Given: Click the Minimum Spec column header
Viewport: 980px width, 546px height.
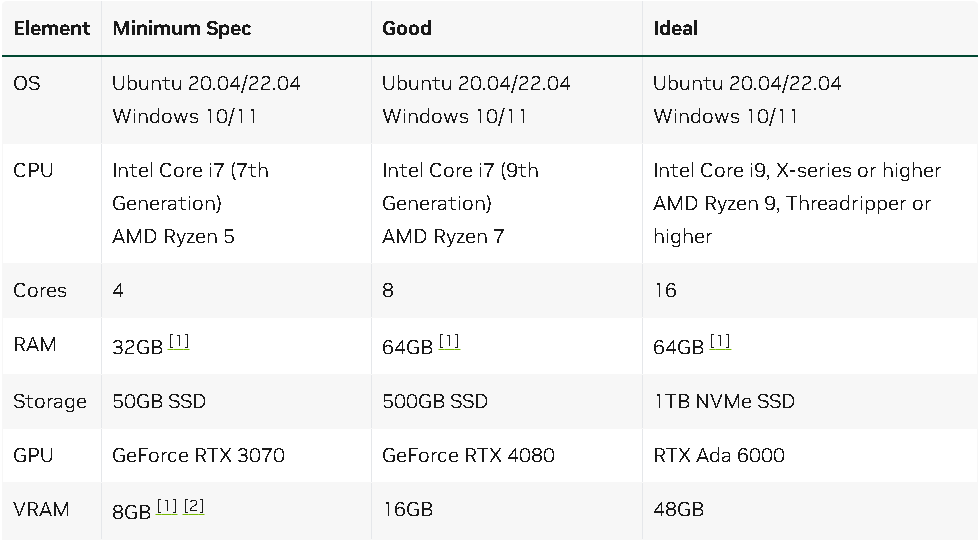Looking at the screenshot, I should (182, 29).
